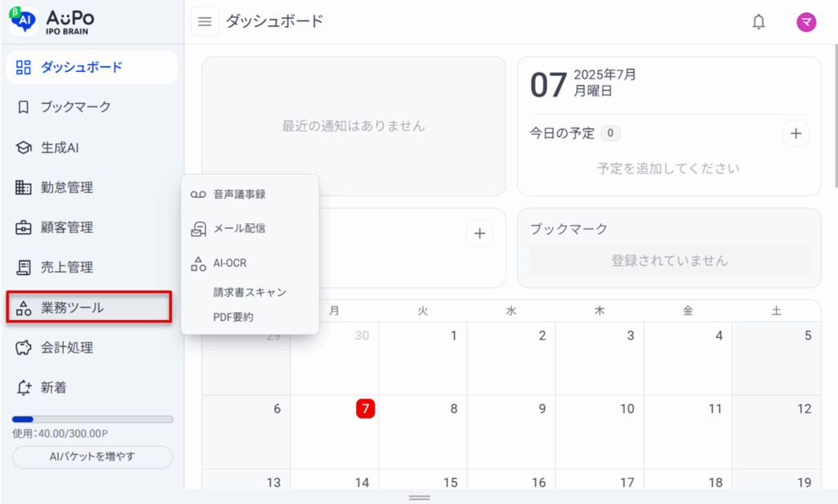
Task: Click the AI packet usage progress bar
Action: (x=92, y=420)
